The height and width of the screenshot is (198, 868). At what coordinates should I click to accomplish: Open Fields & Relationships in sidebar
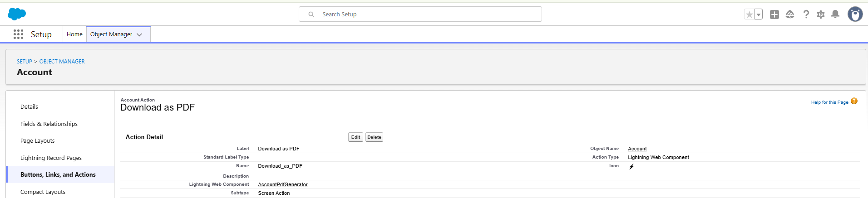click(49, 124)
